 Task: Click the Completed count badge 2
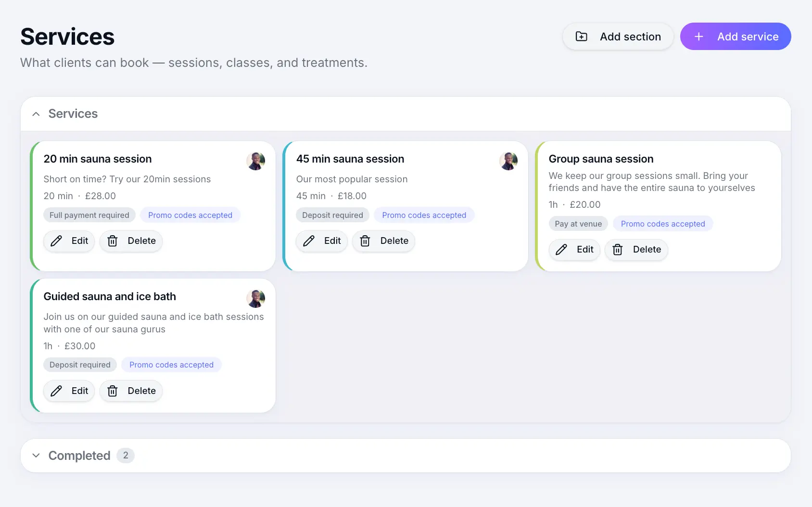click(126, 456)
